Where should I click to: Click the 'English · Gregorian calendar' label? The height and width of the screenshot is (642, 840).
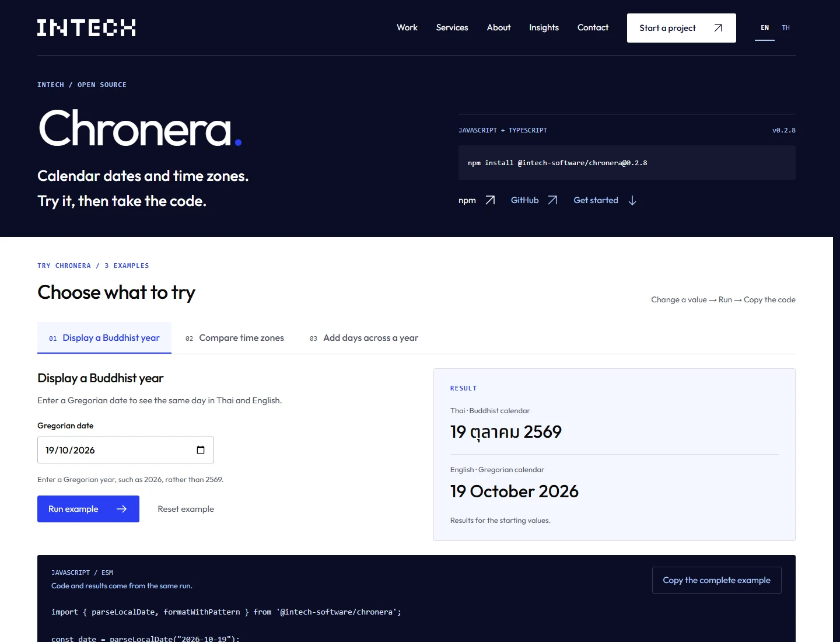pyautogui.click(x=497, y=470)
